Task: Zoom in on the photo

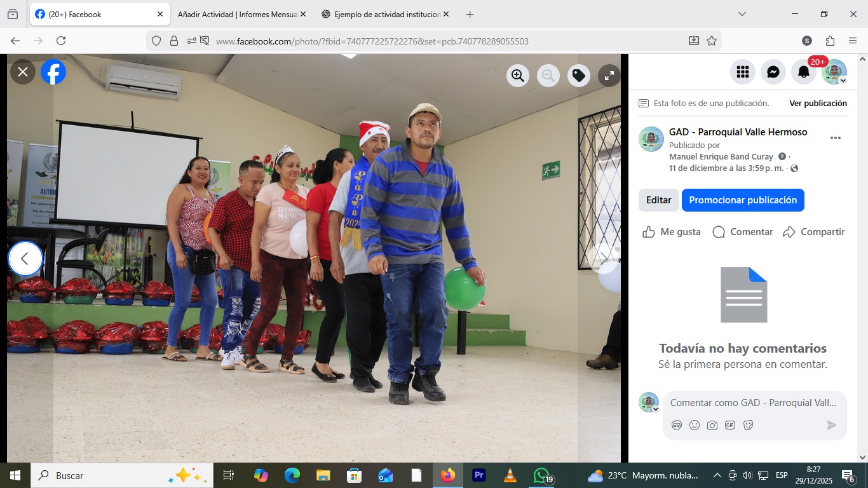Action: [x=518, y=76]
